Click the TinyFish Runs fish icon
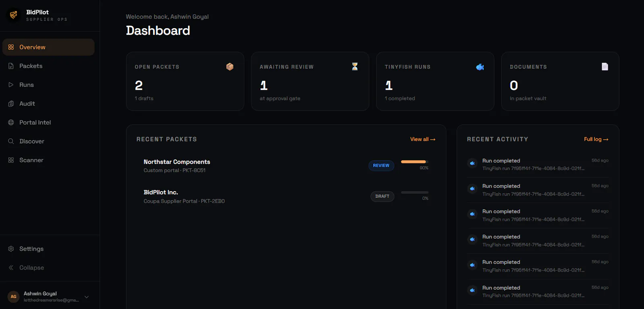This screenshot has height=309, width=644. [x=480, y=67]
